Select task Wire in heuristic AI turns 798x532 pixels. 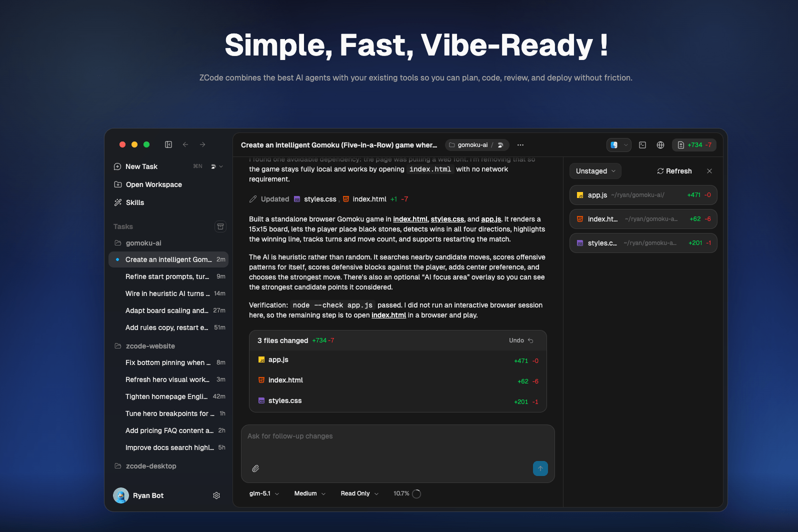click(168, 293)
